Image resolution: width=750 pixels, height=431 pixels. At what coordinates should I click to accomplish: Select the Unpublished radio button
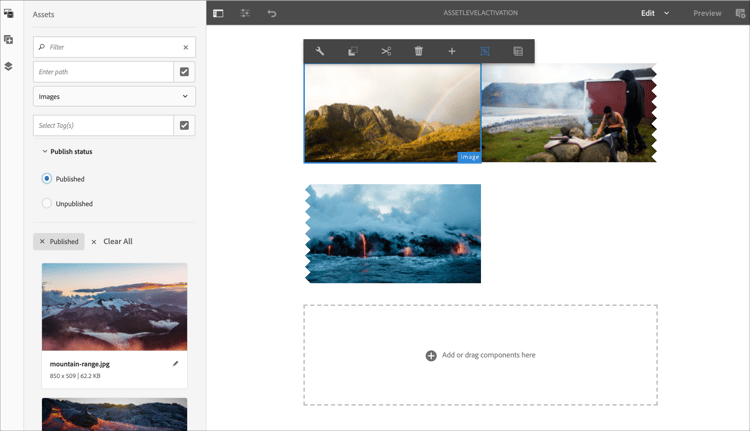(x=46, y=203)
